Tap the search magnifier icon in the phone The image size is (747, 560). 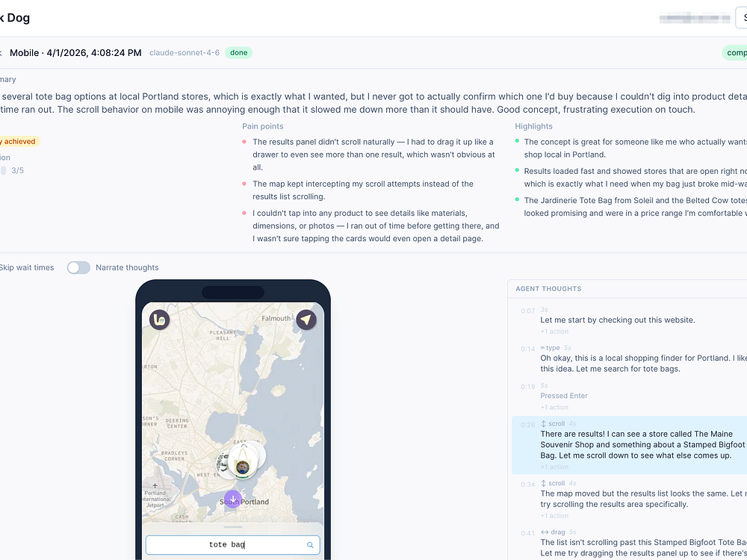[310, 545]
